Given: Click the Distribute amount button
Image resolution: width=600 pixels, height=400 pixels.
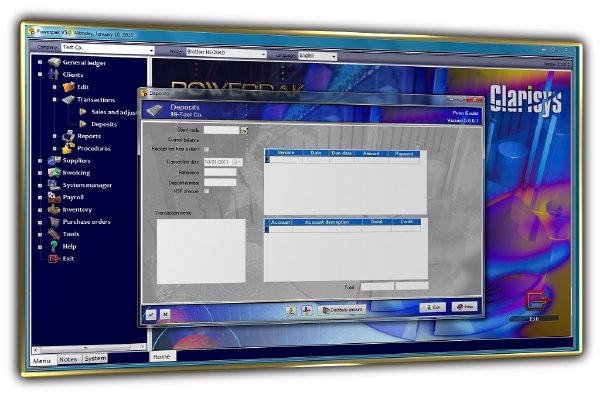Looking at the screenshot, I should point(342,310).
